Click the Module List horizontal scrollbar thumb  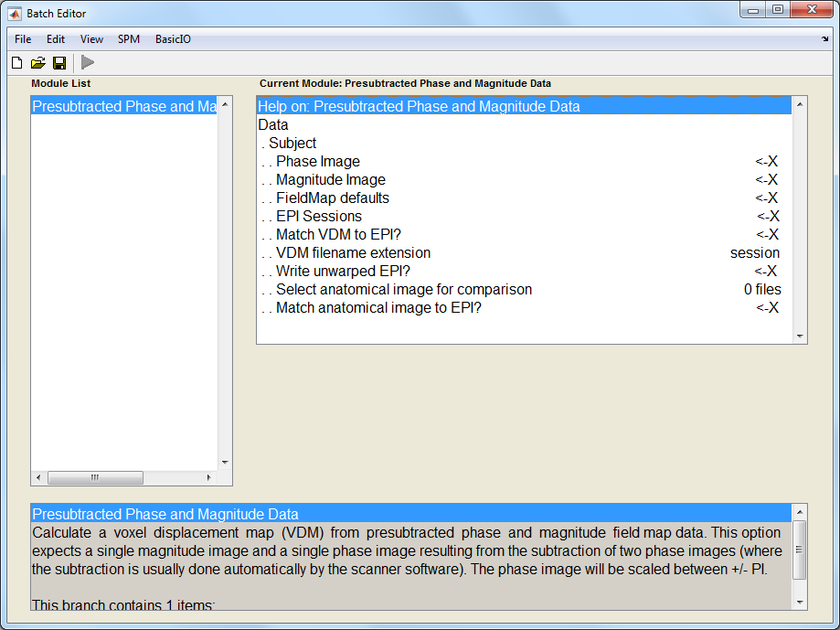[95, 478]
